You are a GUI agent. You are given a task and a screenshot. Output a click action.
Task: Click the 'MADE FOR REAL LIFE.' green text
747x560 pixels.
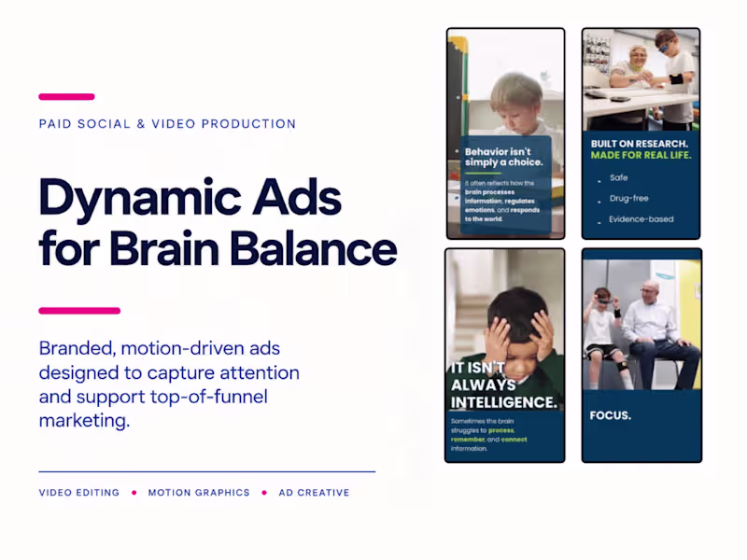click(x=641, y=155)
